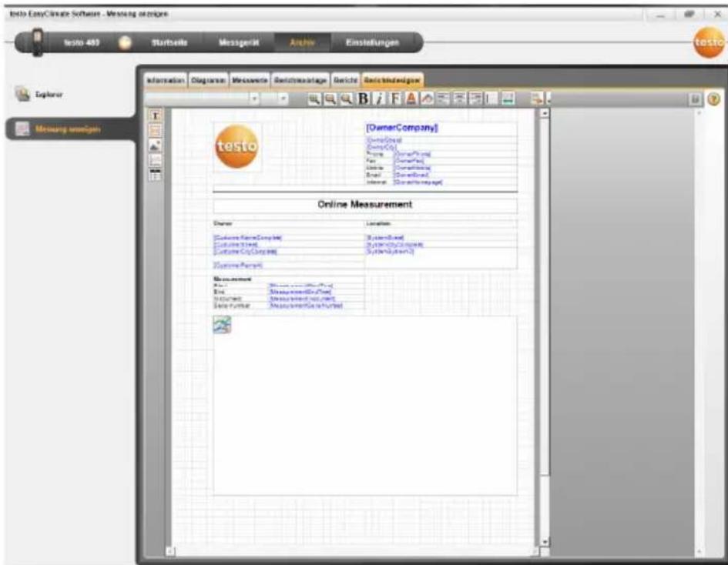
Task: Select the chart placeholder icon in report
Action: coord(222,325)
